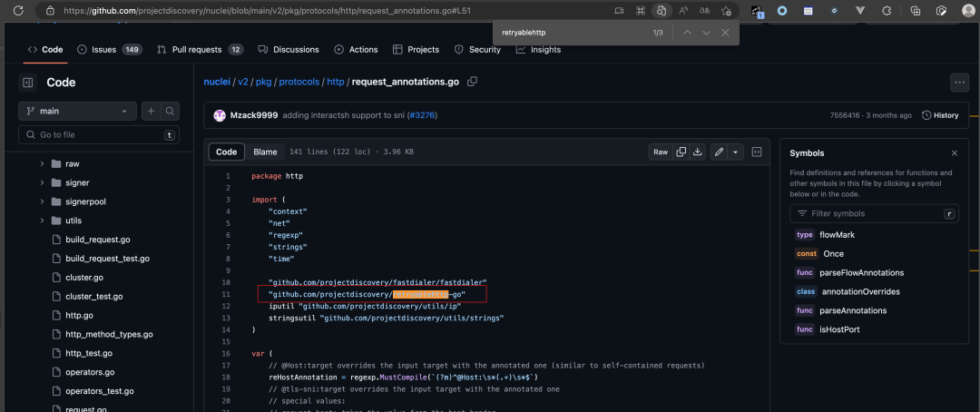Image resolution: width=980 pixels, height=412 pixels.
Task: Open the Projects tab
Action: (416, 49)
